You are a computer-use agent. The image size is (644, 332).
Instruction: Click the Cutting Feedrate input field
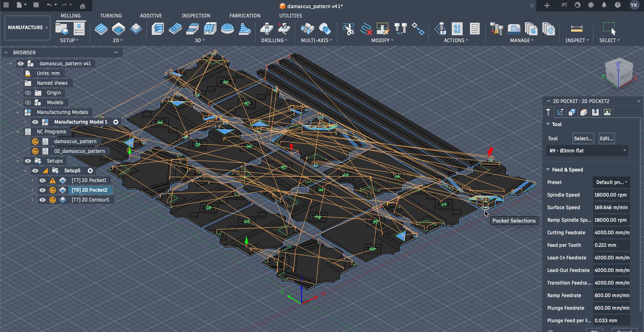611,233
